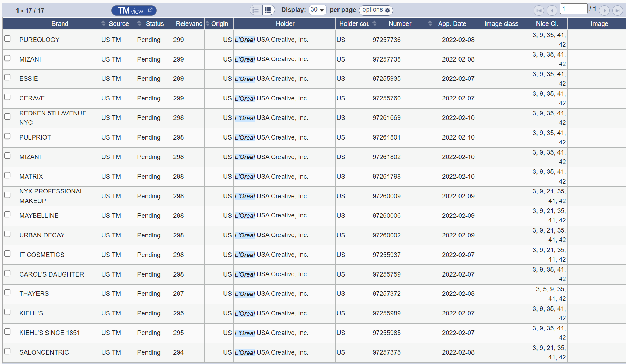The image size is (626, 364).
Task: Select the MAYBELLINE row checkbox
Action: pos(7,214)
